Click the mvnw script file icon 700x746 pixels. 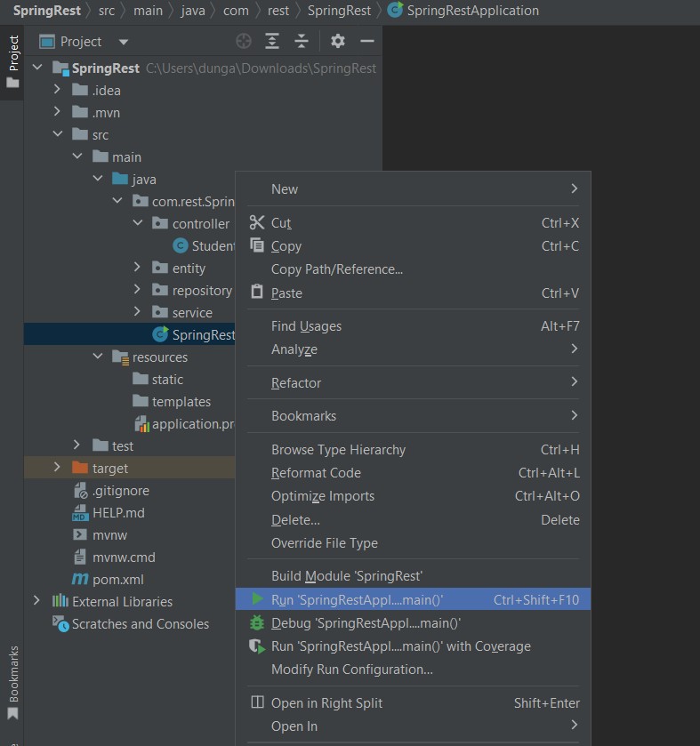(x=80, y=534)
